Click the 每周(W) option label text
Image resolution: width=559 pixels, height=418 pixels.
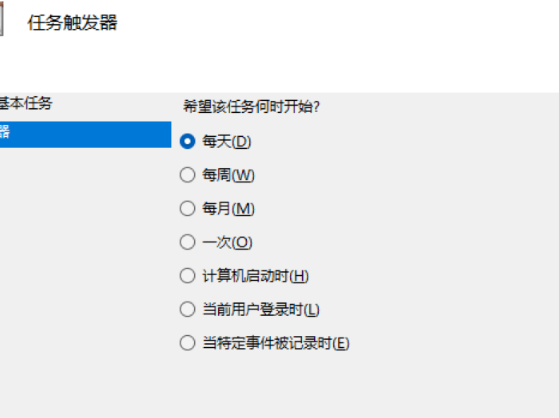(x=228, y=175)
